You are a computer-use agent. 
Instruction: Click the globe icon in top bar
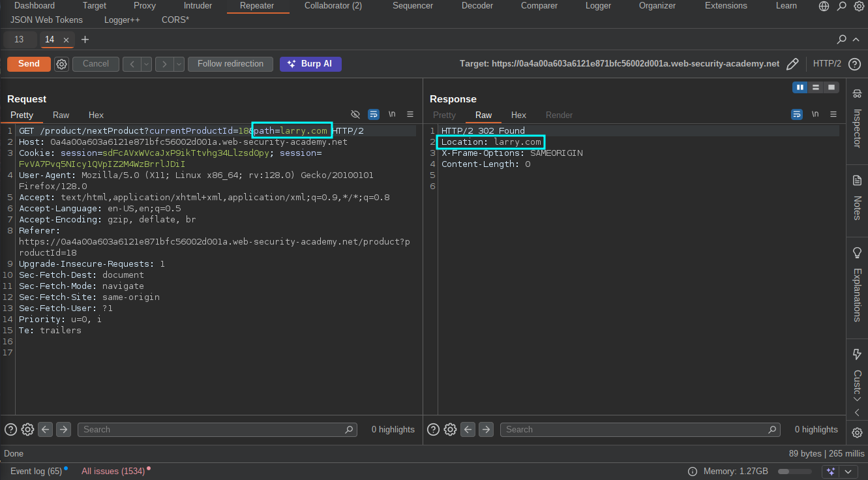click(824, 6)
